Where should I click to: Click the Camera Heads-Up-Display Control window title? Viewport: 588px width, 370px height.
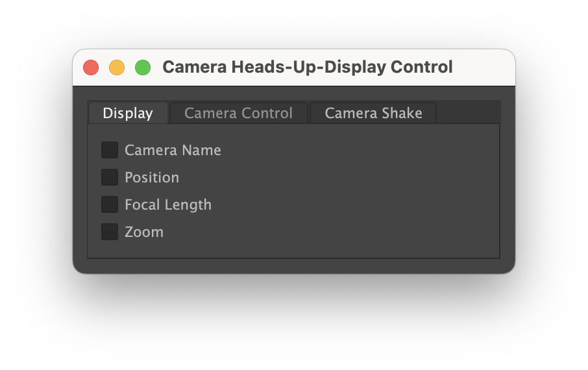pyautogui.click(x=307, y=68)
